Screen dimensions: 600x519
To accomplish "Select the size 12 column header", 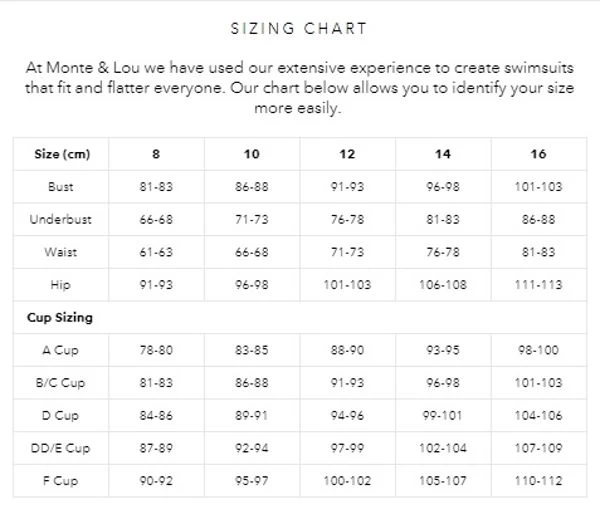I will 347,154.
